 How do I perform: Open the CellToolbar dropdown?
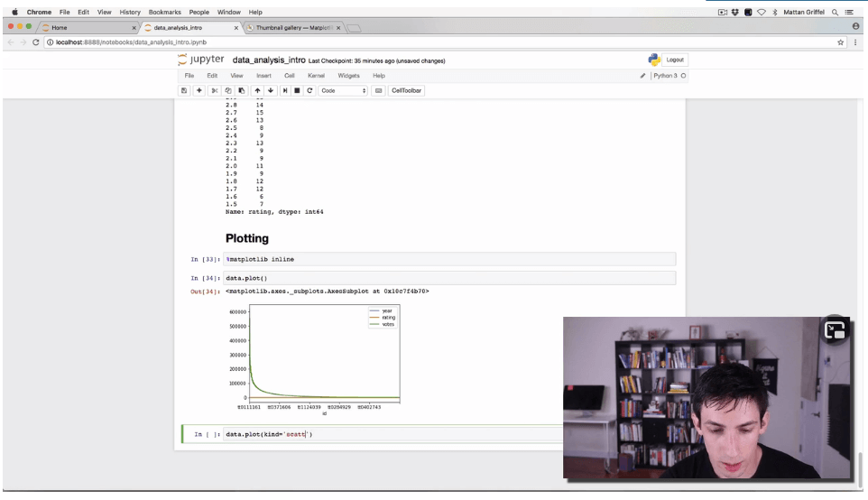point(406,91)
